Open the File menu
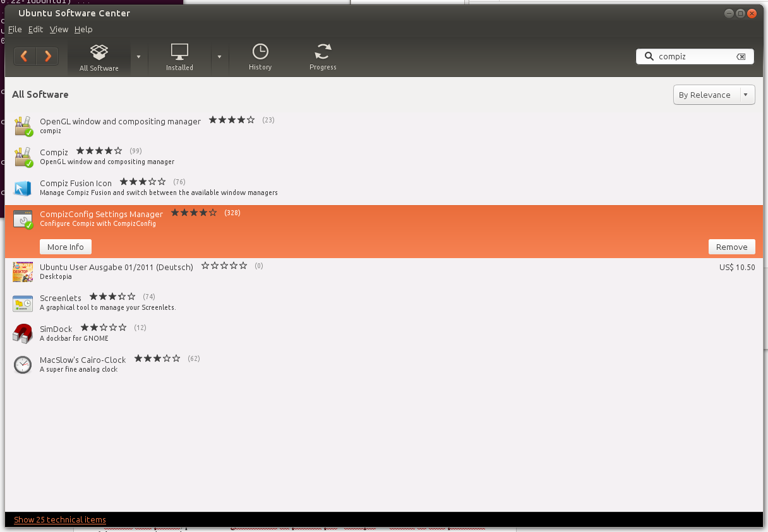Viewport: 768px width, 532px height. pos(15,29)
